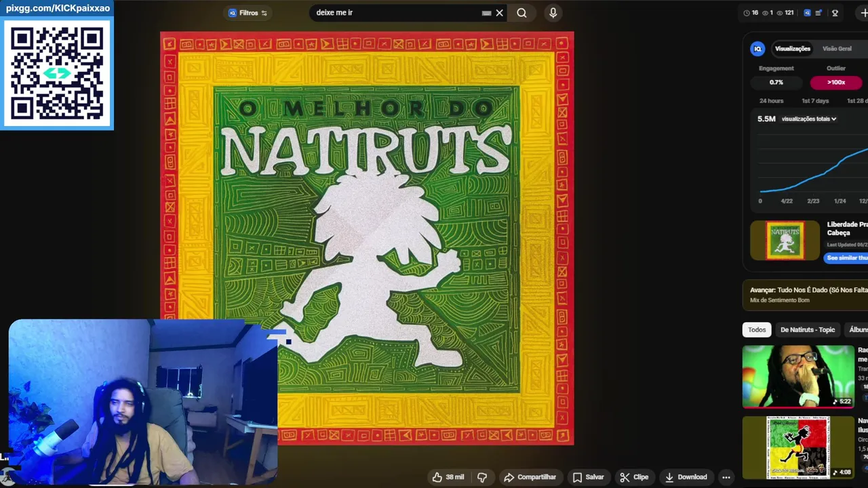Like the video with thumbs-up
Screen dimensions: 868x488
point(448,477)
